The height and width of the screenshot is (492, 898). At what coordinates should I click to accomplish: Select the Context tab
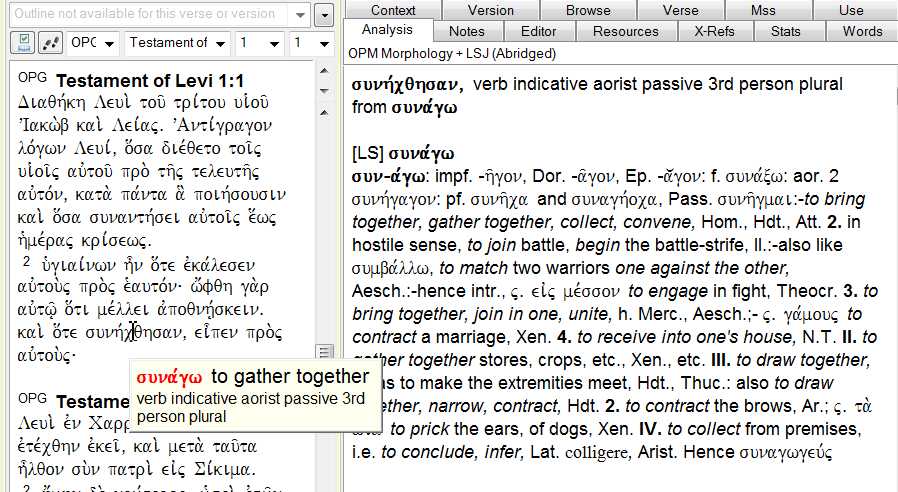pyautogui.click(x=393, y=10)
